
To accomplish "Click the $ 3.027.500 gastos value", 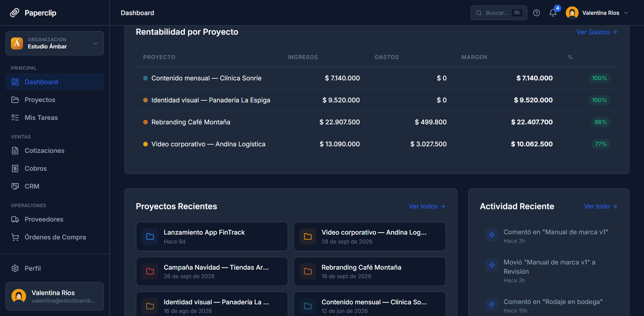I will (x=428, y=144).
